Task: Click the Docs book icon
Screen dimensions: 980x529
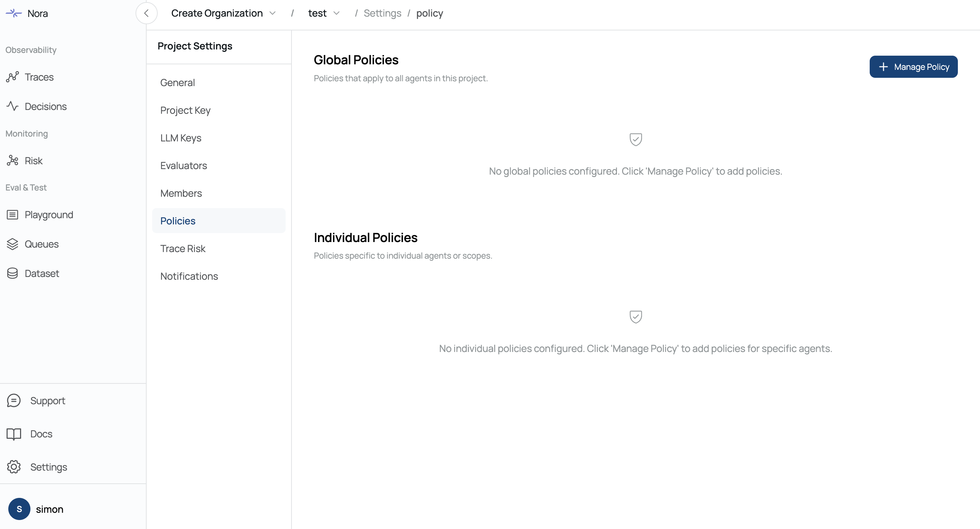Action: pyautogui.click(x=14, y=434)
